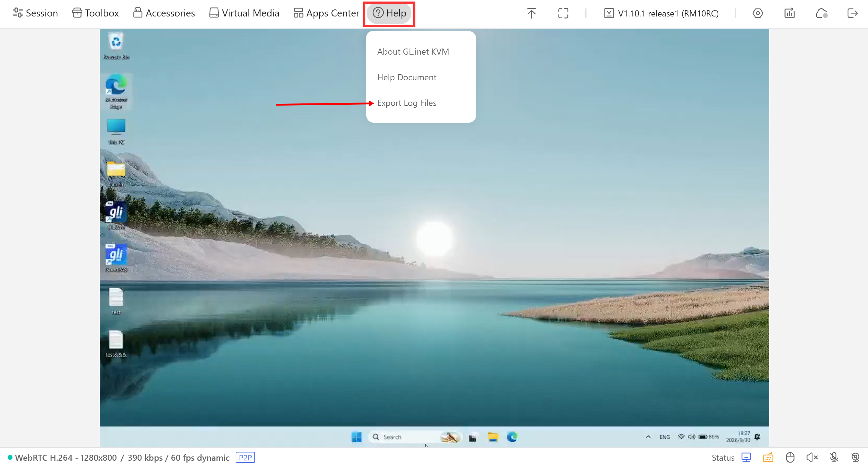868x465 pixels.
Task: Enter fullscreen mode using the toolbar icon
Action: click(x=563, y=13)
